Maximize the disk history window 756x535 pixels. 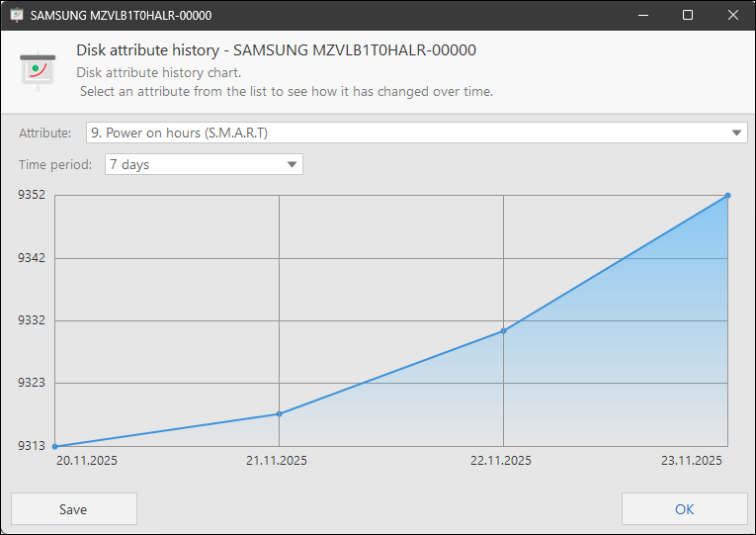(x=688, y=16)
